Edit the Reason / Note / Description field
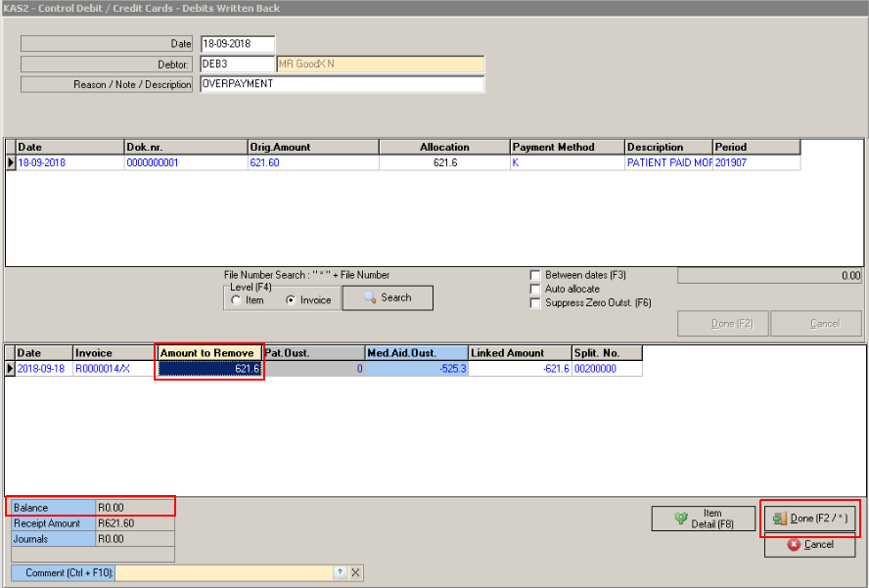869x588 pixels. (342, 84)
